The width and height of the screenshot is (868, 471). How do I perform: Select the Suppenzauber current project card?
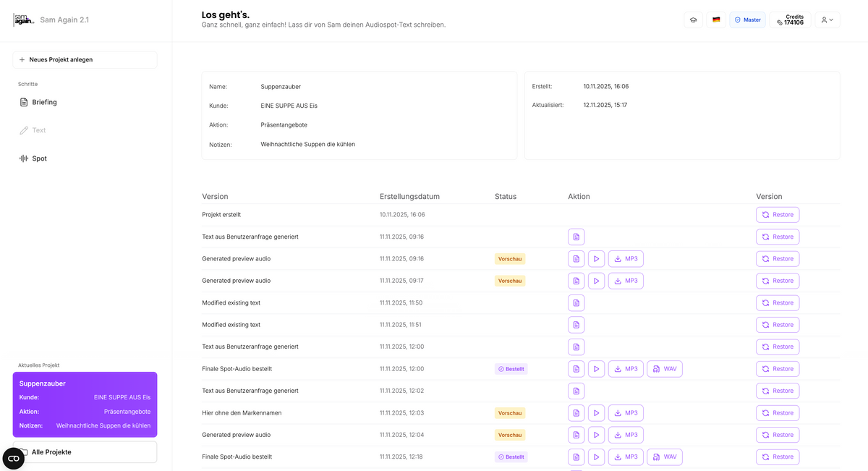pos(85,404)
